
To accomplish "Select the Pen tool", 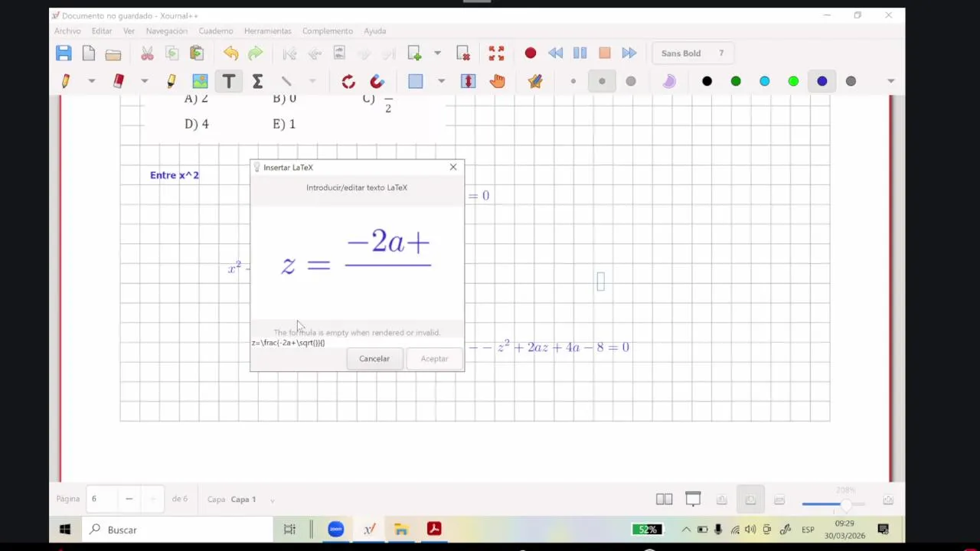I will 66,81.
